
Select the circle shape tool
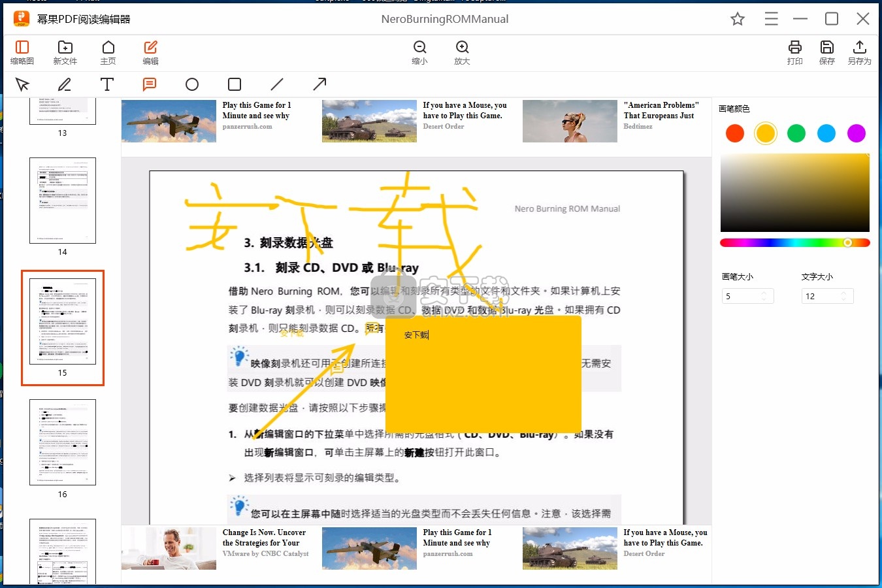[x=192, y=84]
